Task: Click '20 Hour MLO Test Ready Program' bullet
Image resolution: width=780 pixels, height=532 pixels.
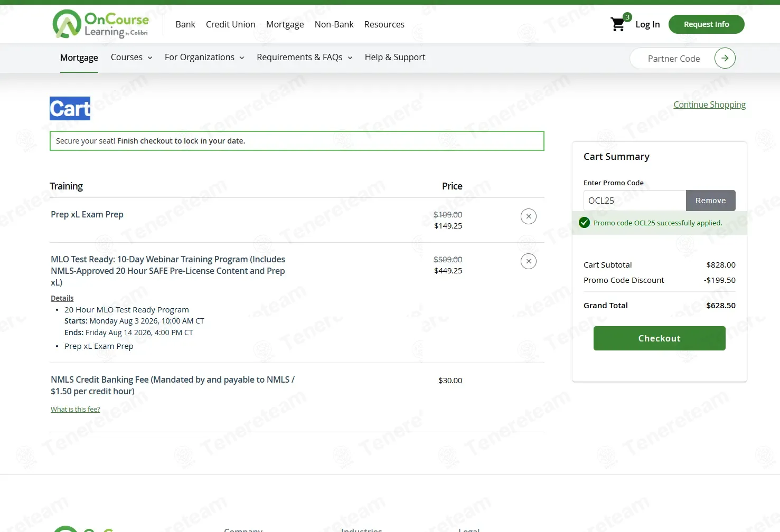Action: tap(127, 310)
